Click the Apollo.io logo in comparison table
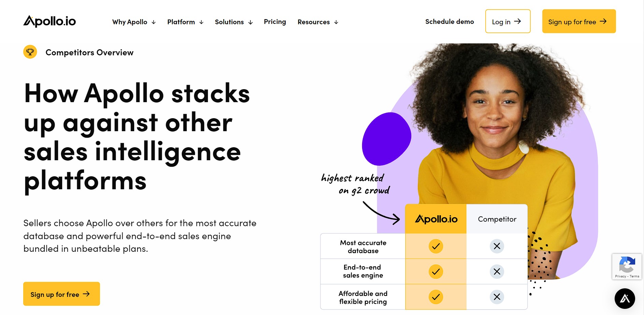This screenshot has width=644, height=315. click(x=436, y=219)
